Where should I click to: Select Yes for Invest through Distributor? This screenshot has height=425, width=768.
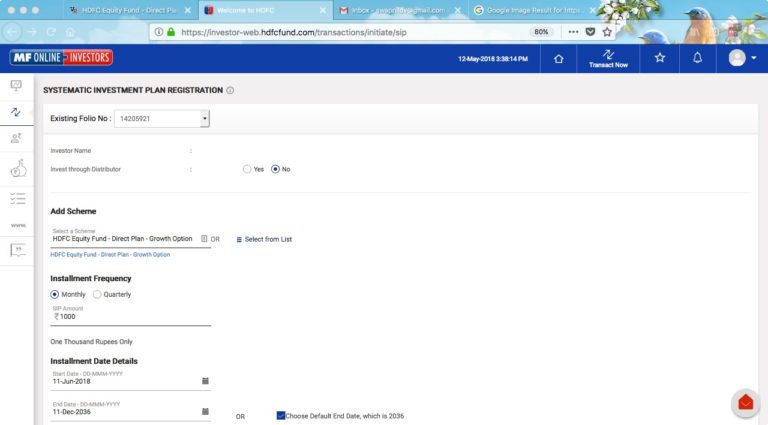click(x=247, y=169)
